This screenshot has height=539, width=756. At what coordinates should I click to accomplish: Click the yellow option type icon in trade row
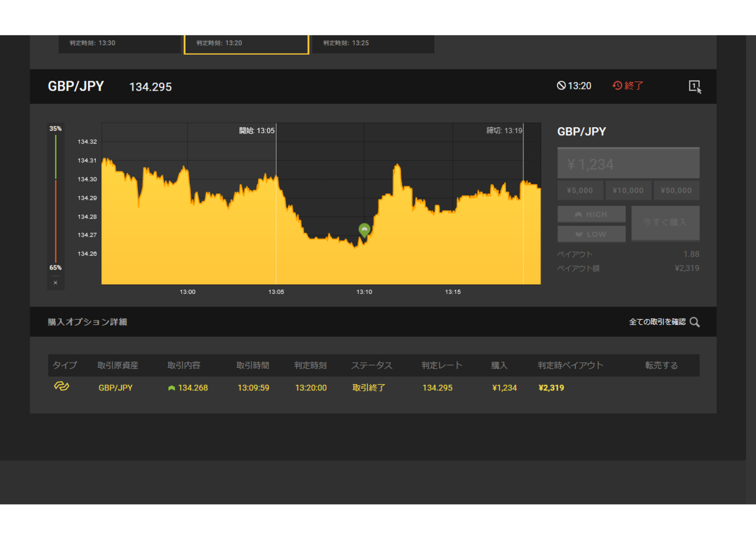click(61, 387)
